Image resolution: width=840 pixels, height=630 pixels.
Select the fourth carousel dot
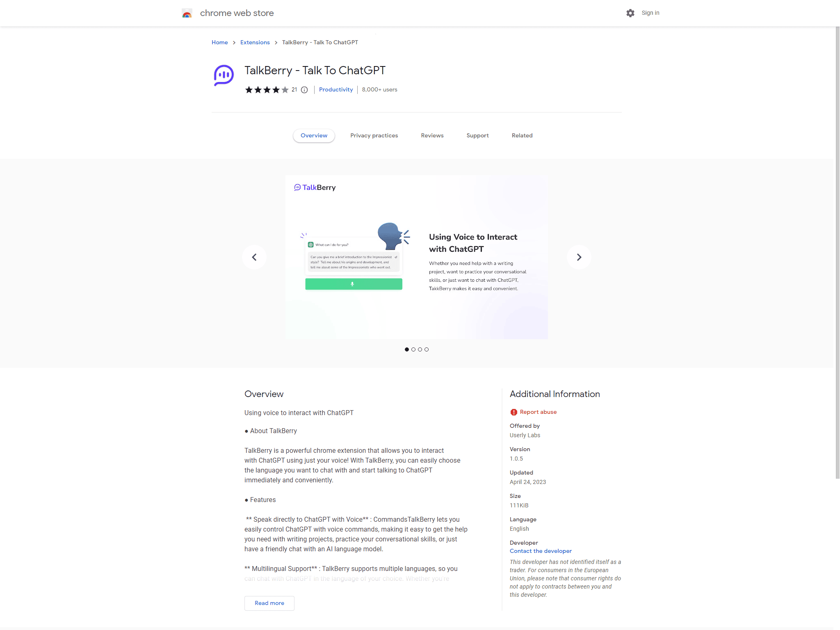click(427, 349)
